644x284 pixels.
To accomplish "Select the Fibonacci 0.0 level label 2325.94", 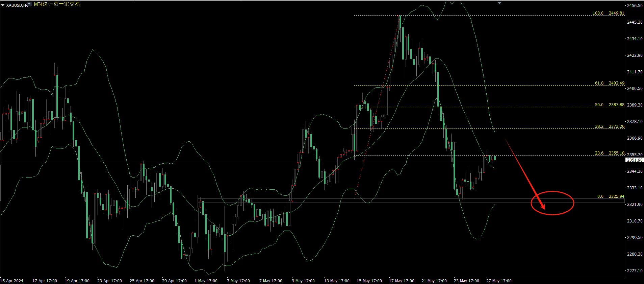I will [x=611, y=196].
